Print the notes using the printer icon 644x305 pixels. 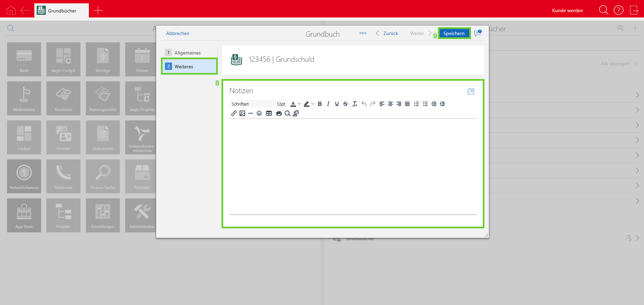point(279,113)
